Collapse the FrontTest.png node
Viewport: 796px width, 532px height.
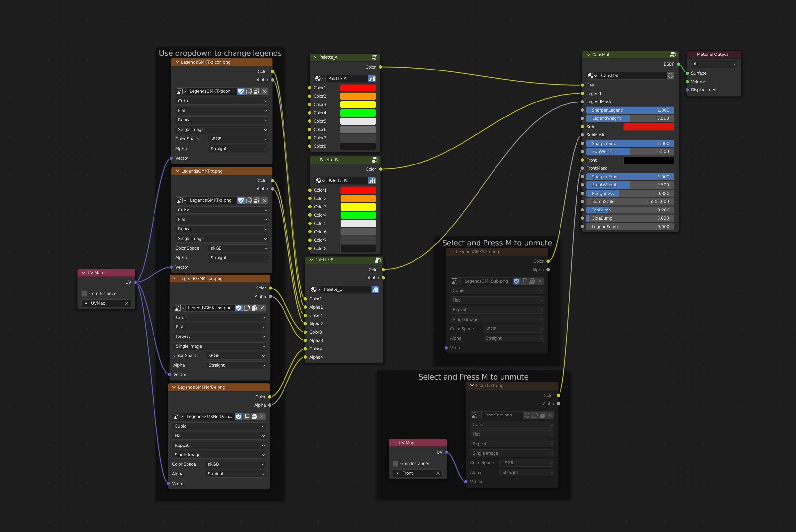(472, 386)
